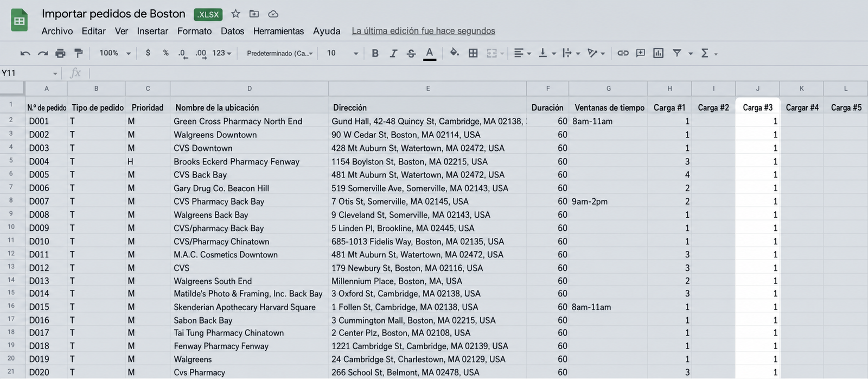868x379 pixels.
Task: Open the fill color bucket
Action: (x=455, y=53)
